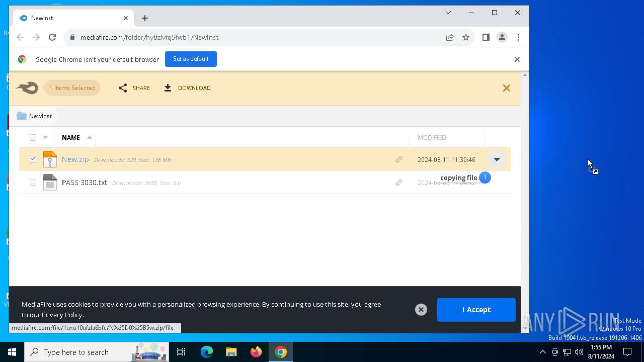Image resolution: width=644 pixels, height=362 pixels.
Task: Go back in the Chrome browser
Action: click(x=20, y=37)
